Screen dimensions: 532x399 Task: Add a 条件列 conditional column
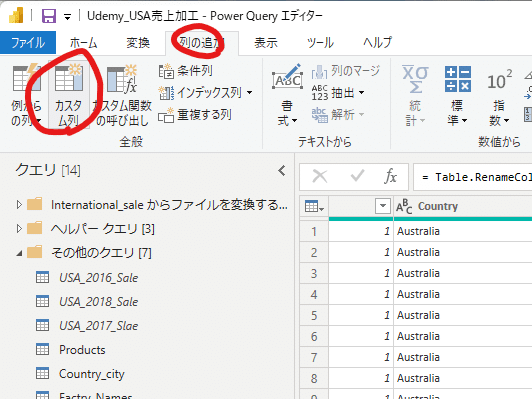185,71
